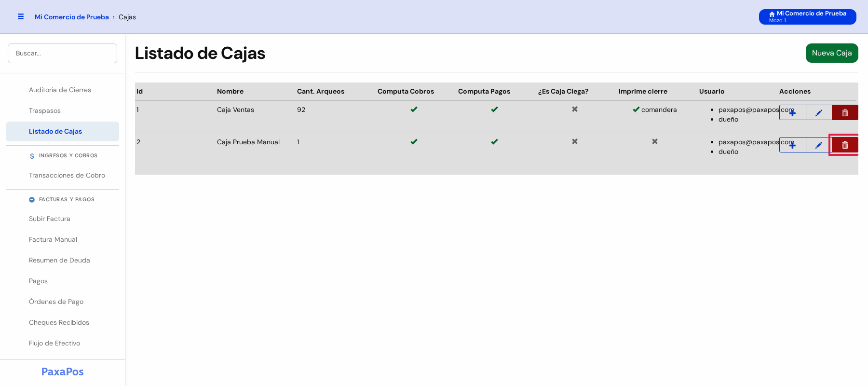This screenshot has width=868, height=386.
Task: Follow the Mi Comercio de Prueba breadcrumb link
Action: tap(72, 17)
